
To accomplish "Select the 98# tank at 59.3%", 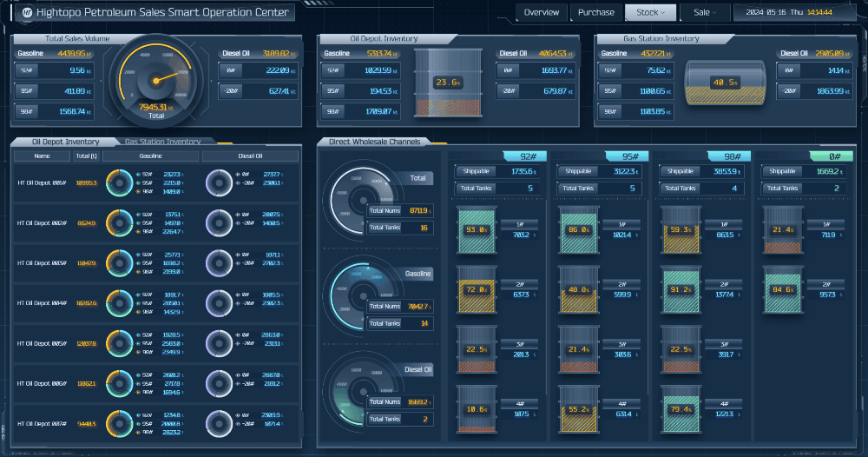I will coord(681,230).
